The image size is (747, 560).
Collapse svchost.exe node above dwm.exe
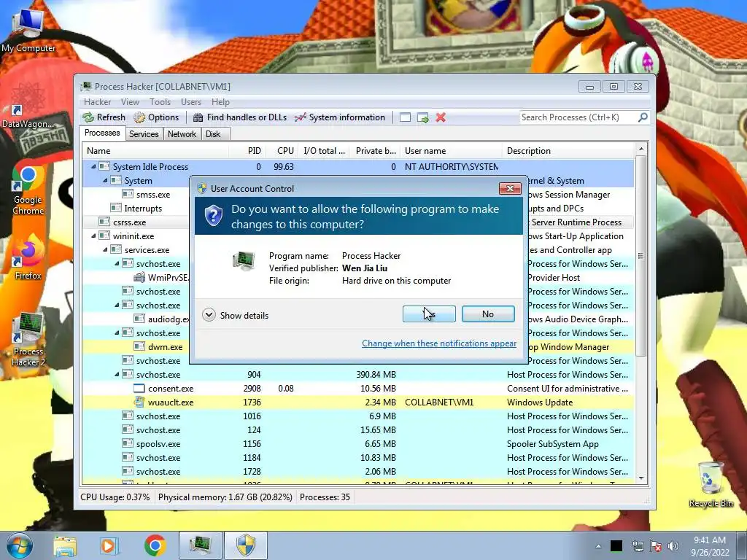(117, 332)
